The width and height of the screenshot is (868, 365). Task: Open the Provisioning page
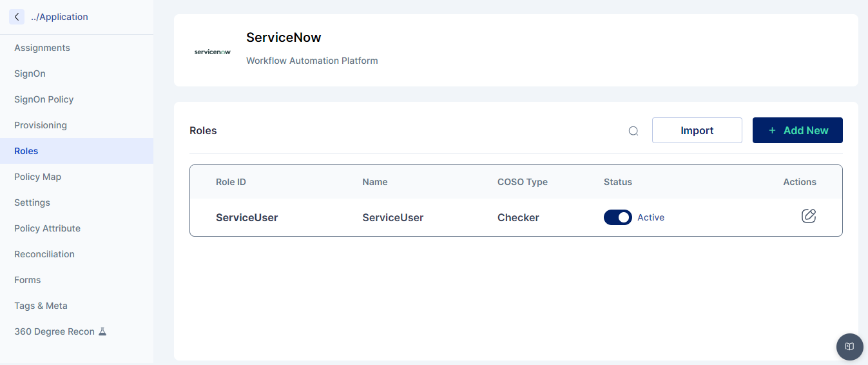41,125
